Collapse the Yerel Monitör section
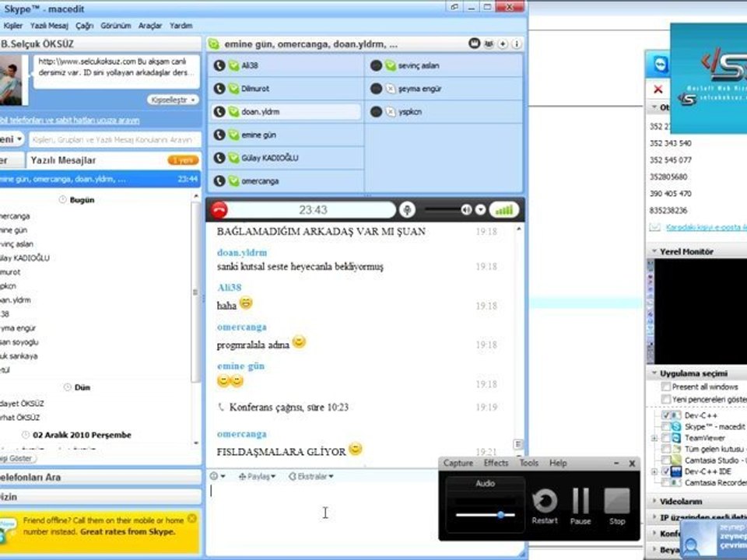The height and width of the screenshot is (560, 747). pyautogui.click(x=654, y=251)
